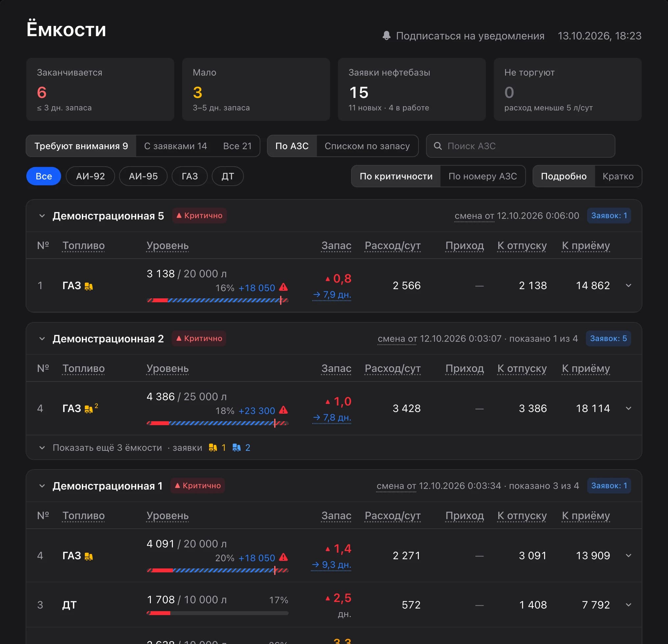Click the notification bell icon

click(x=386, y=36)
